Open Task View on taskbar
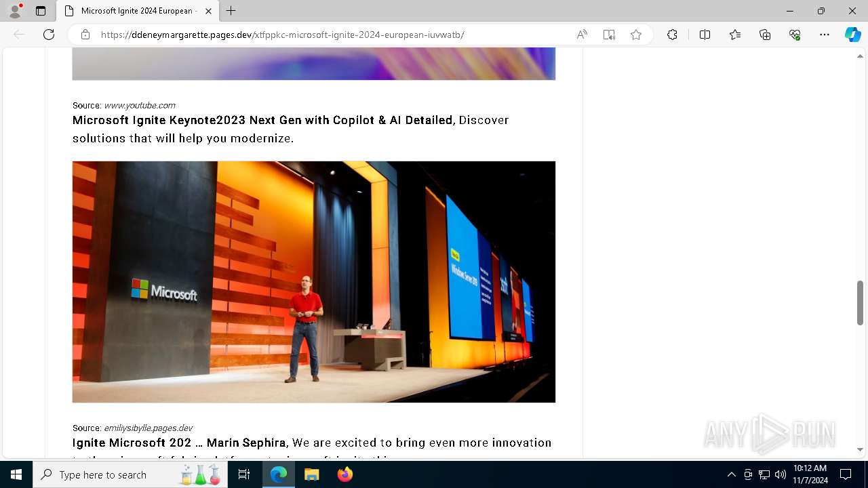 (x=244, y=474)
